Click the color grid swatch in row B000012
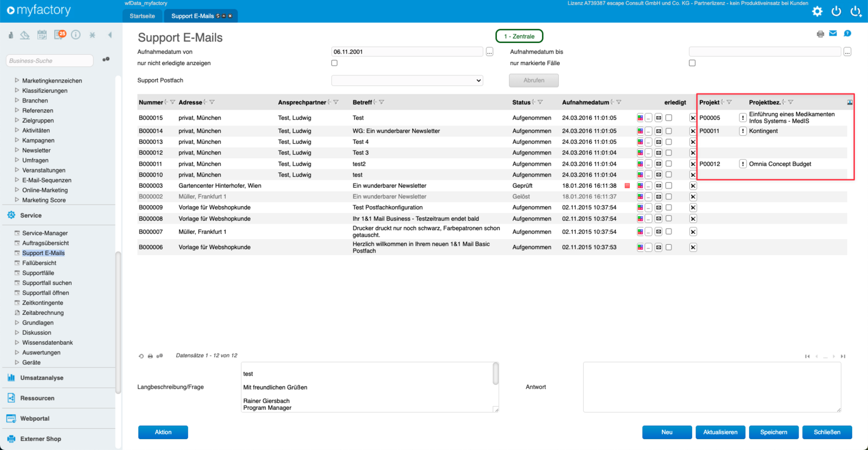This screenshot has width=868, height=450. 640,153
